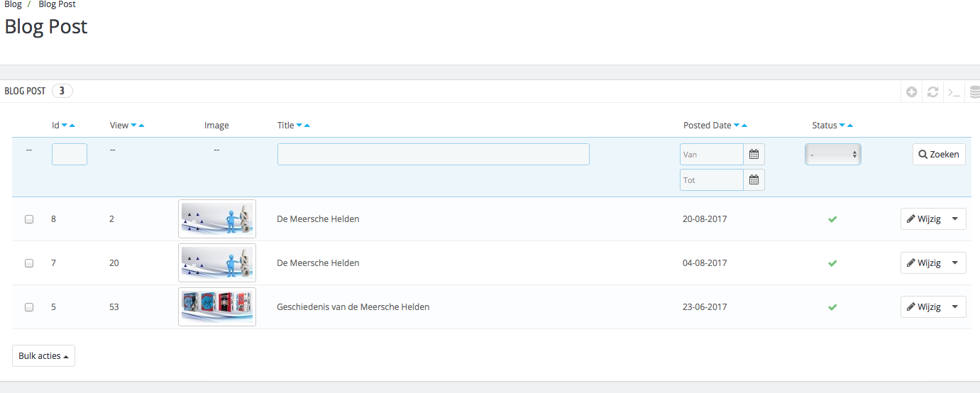Toggle the green status checkmark for post 5

pyautogui.click(x=832, y=307)
